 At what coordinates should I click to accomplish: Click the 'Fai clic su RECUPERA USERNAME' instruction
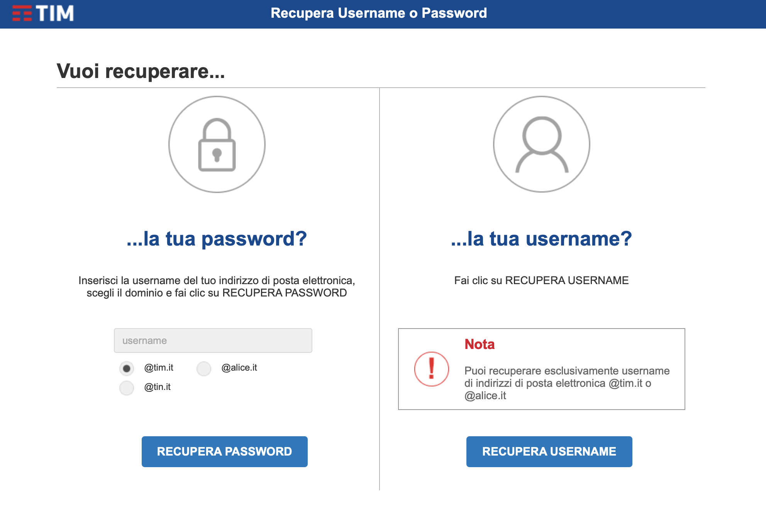542,280
